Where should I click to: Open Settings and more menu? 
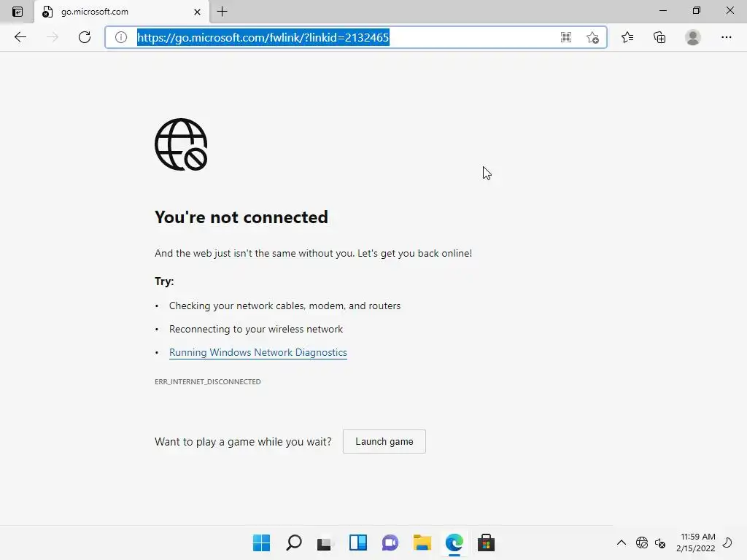pos(726,37)
